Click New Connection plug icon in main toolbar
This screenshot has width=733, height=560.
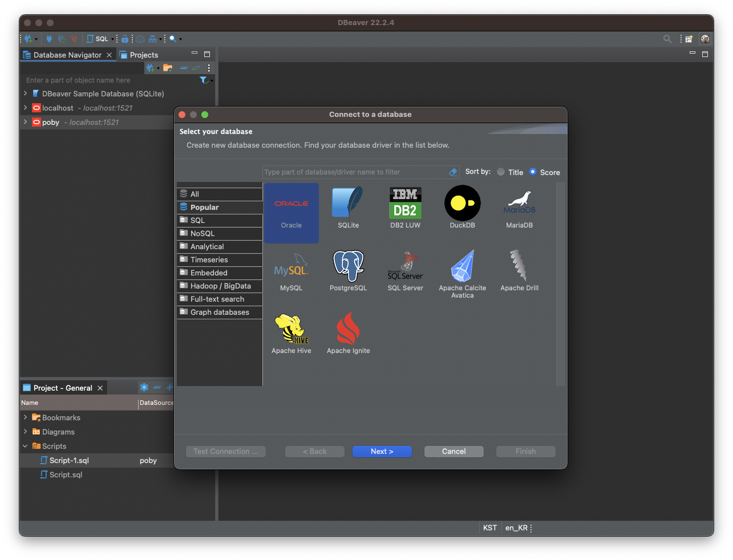[28, 39]
